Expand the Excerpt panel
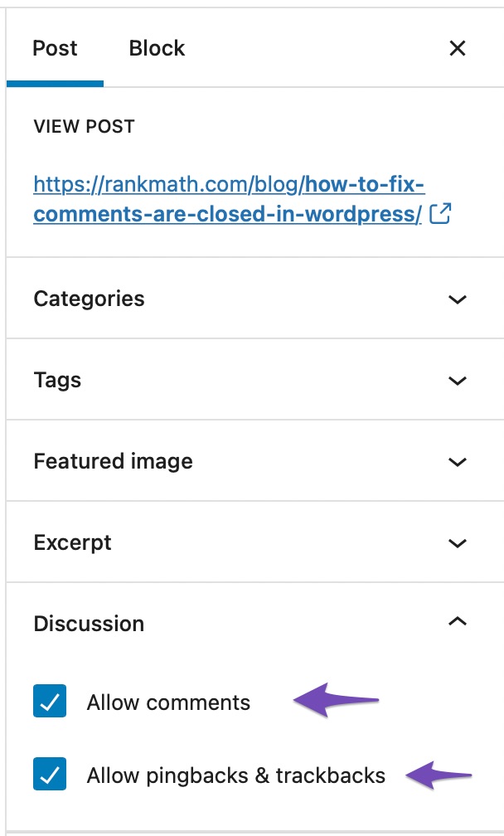Screen dimensions: 504x836 pyautogui.click(x=255, y=542)
